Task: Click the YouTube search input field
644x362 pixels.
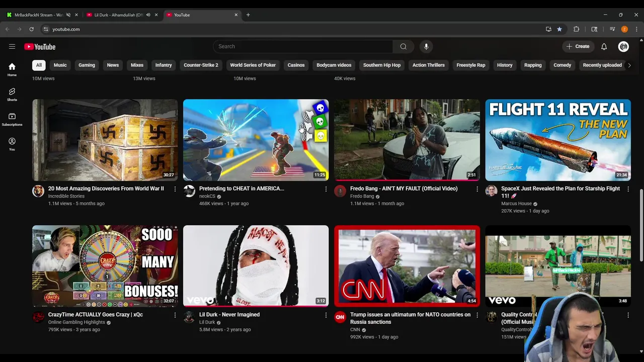Action: click(x=303, y=47)
